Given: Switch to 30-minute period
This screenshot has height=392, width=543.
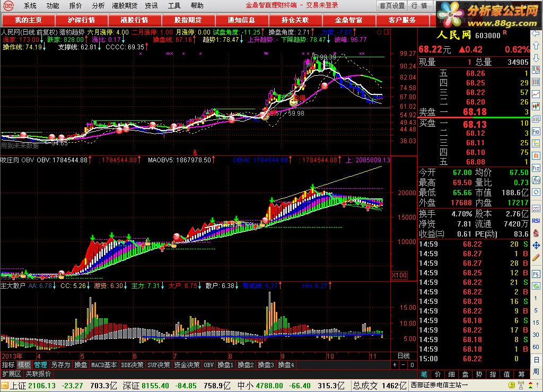Looking at the screenshot, I should point(536,335).
